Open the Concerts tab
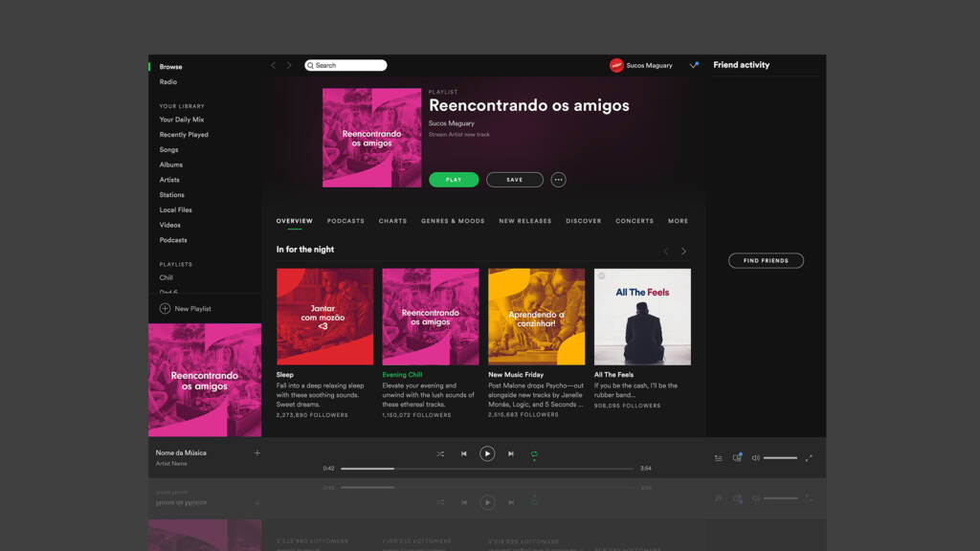This screenshot has width=980, height=551. pos(635,221)
